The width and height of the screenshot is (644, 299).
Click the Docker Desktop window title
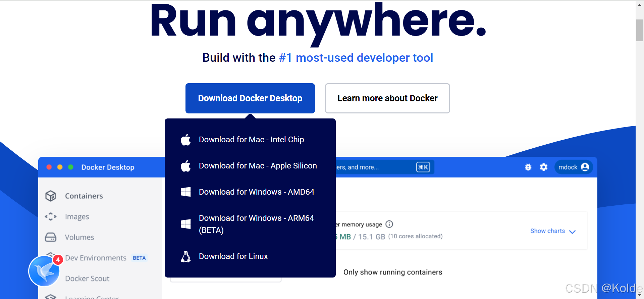click(x=108, y=167)
